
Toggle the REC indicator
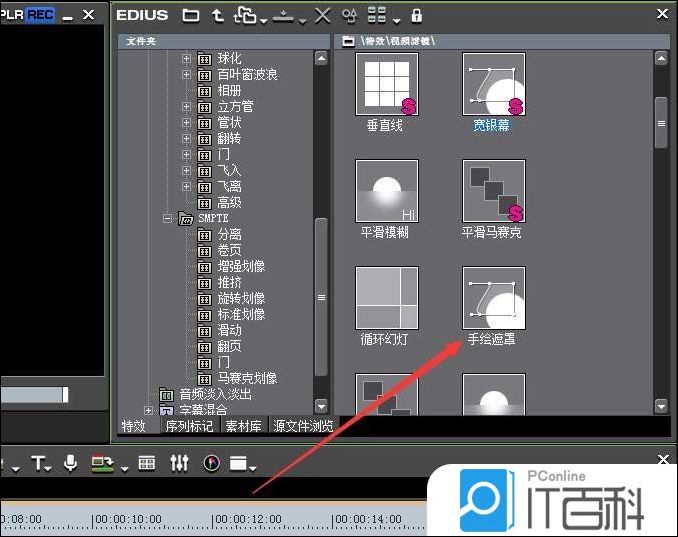pyautogui.click(x=42, y=14)
